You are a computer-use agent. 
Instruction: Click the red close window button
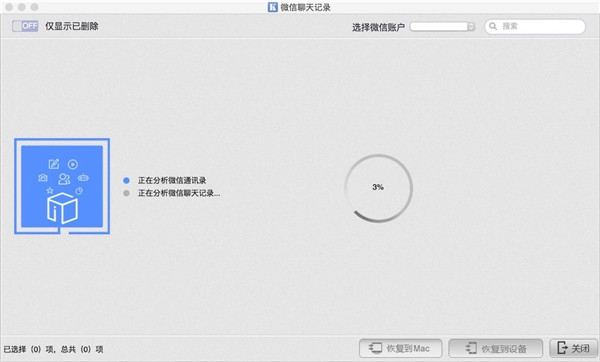pyautogui.click(x=9, y=7)
